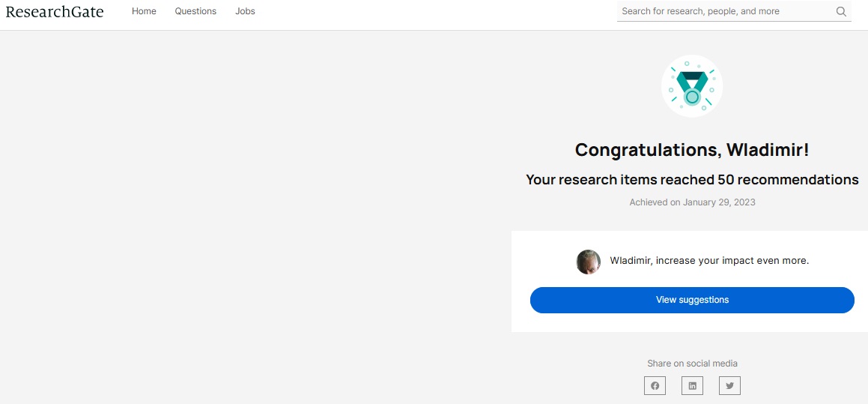Open the Jobs section

tap(245, 11)
